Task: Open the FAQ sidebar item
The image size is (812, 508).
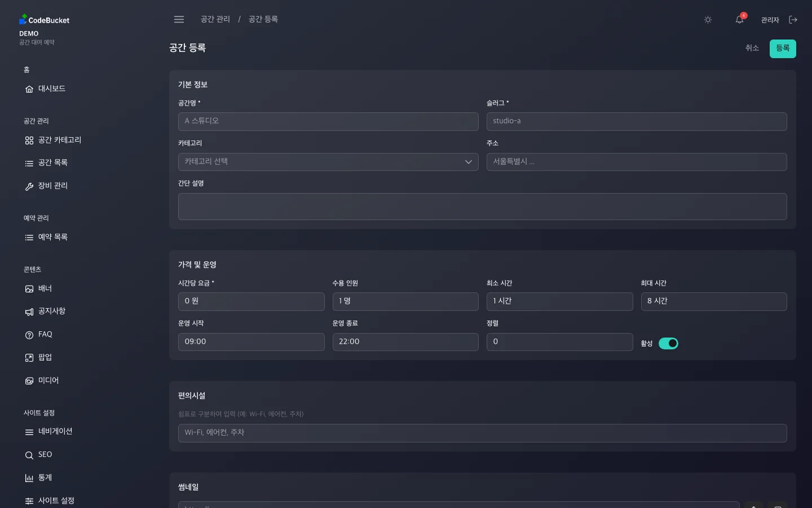Action: pyautogui.click(x=45, y=335)
